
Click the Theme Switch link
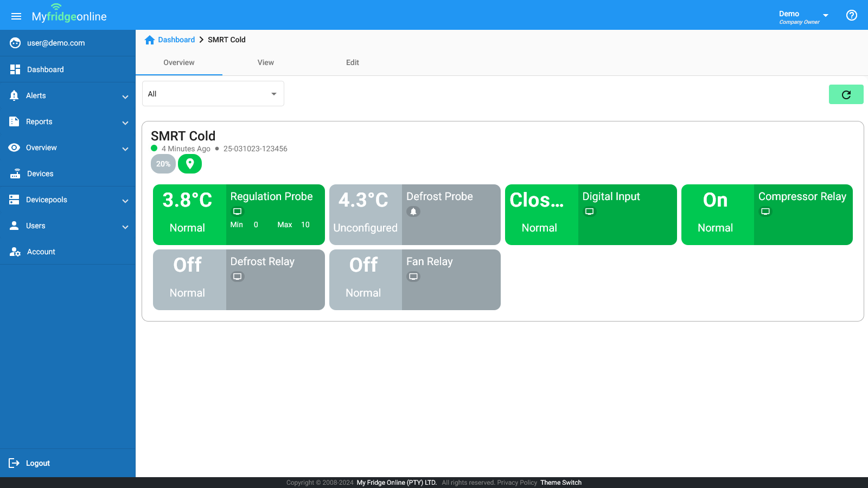click(x=561, y=483)
